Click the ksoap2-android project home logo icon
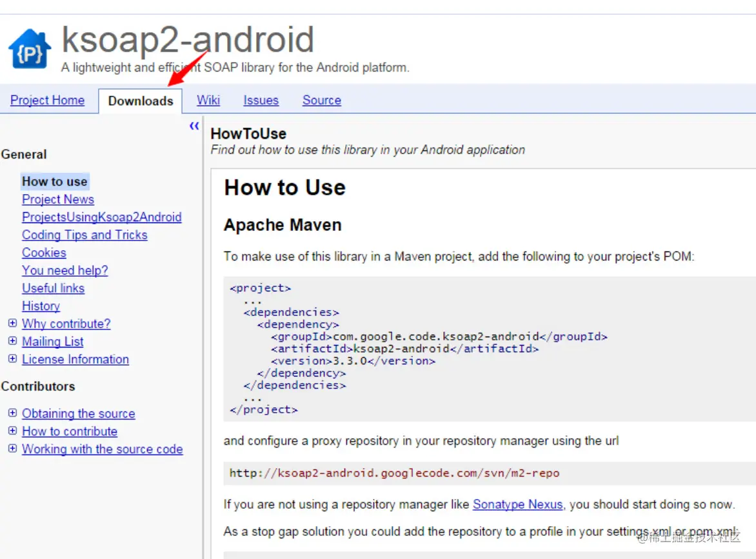The height and width of the screenshot is (559, 756). point(30,48)
